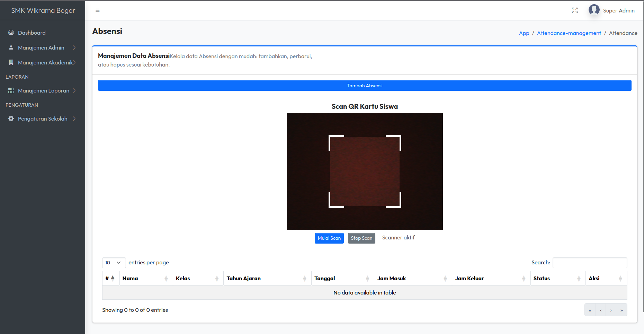Open the entries per page dropdown
Image resolution: width=644 pixels, height=334 pixels.
[x=114, y=263]
